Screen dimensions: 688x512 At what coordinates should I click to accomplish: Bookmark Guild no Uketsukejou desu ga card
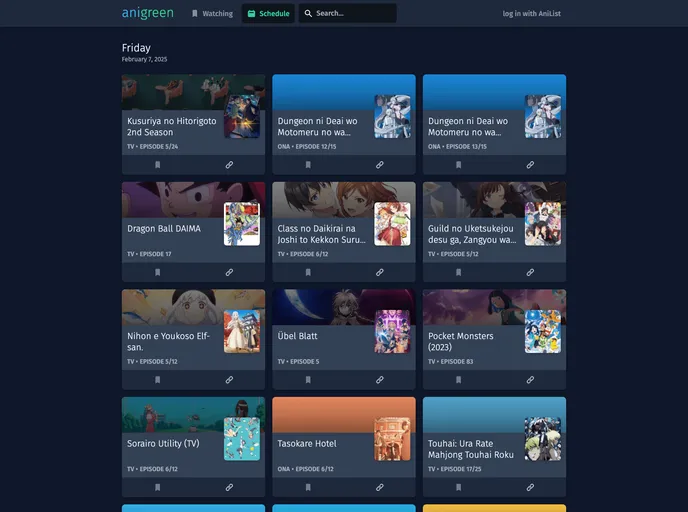459,272
